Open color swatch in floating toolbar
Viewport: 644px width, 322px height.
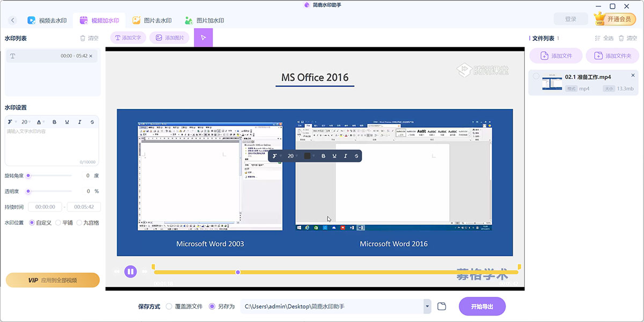tap(309, 156)
